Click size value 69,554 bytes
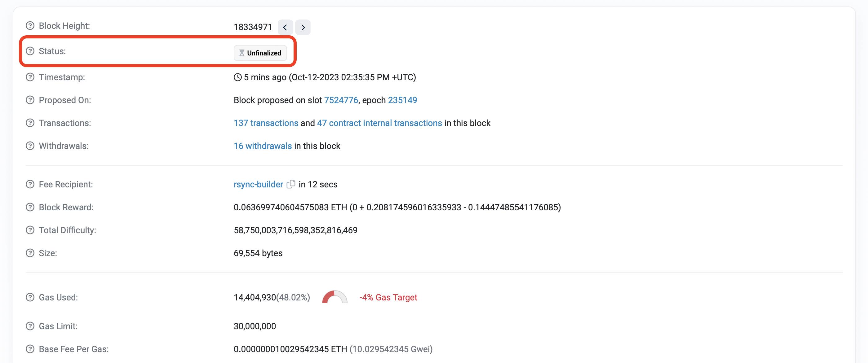 258,253
